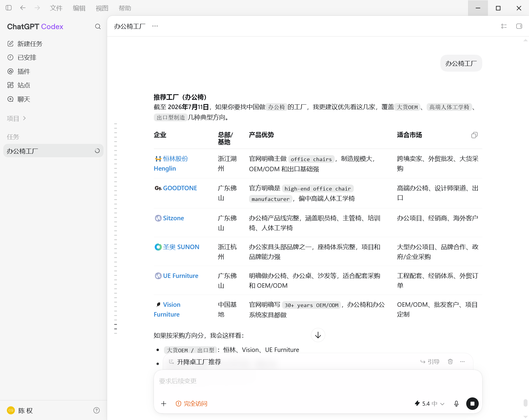Open the 编辑 menu

pyautogui.click(x=79, y=8)
